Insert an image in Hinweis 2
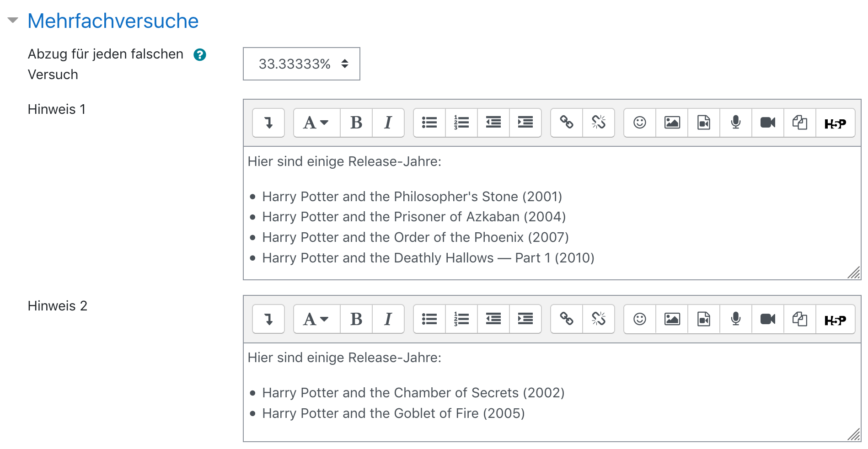The image size is (868, 449). [x=671, y=319]
